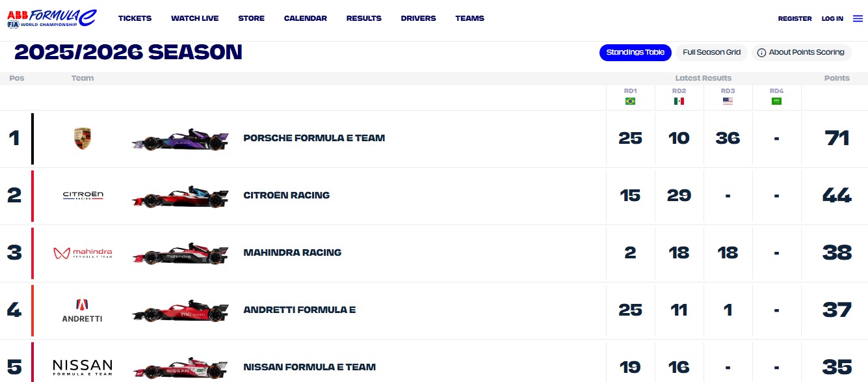Switch to the Standings Table view
This screenshot has width=868, height=382.
click(635, 53)
